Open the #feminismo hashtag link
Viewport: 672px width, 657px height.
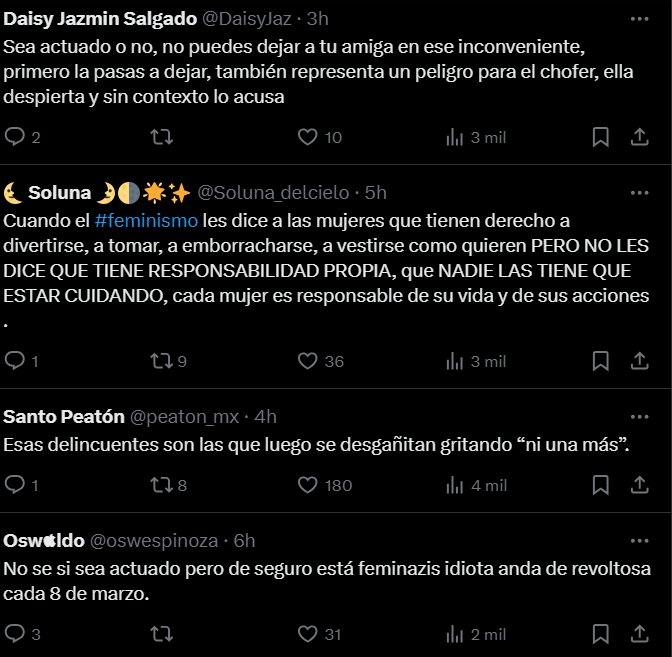click(146, 221)
